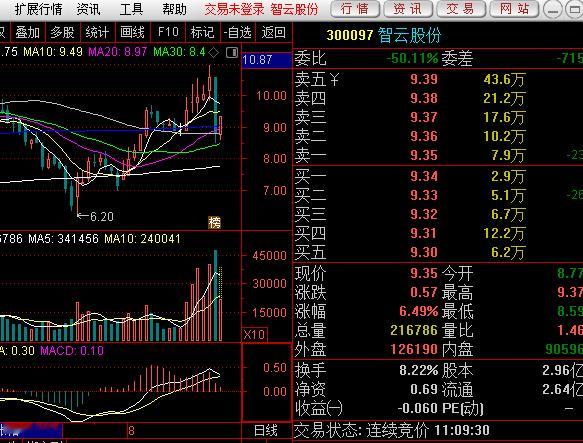Click the MACD: 0.10 indicator label

point(72,350)
